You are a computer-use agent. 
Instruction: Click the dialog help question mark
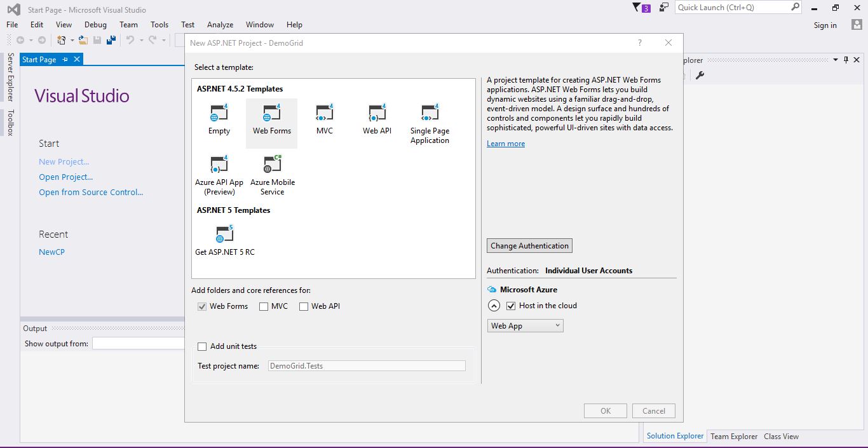[x=640, y=43]
